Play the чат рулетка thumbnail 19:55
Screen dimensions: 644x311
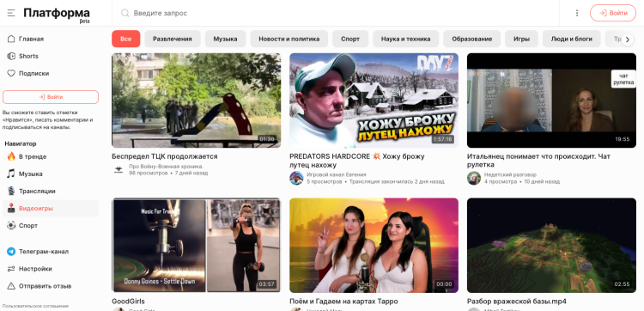coord(551,101)
